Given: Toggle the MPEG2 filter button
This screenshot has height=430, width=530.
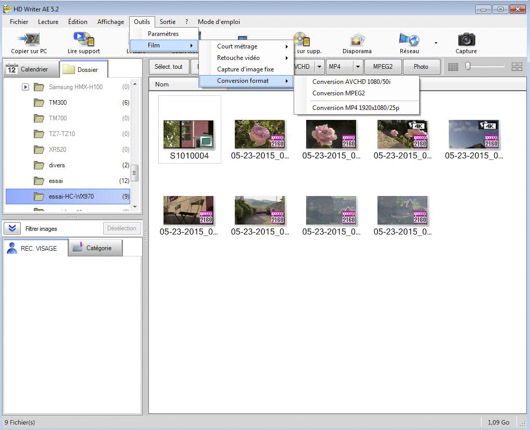Looking at the screenshot, I should pos(383,67).
